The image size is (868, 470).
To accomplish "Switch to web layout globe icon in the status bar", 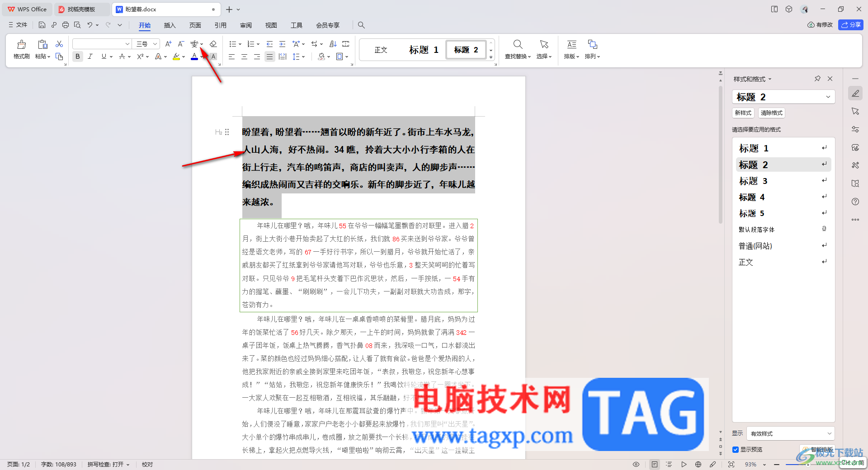I will click(x=698, y=465).
